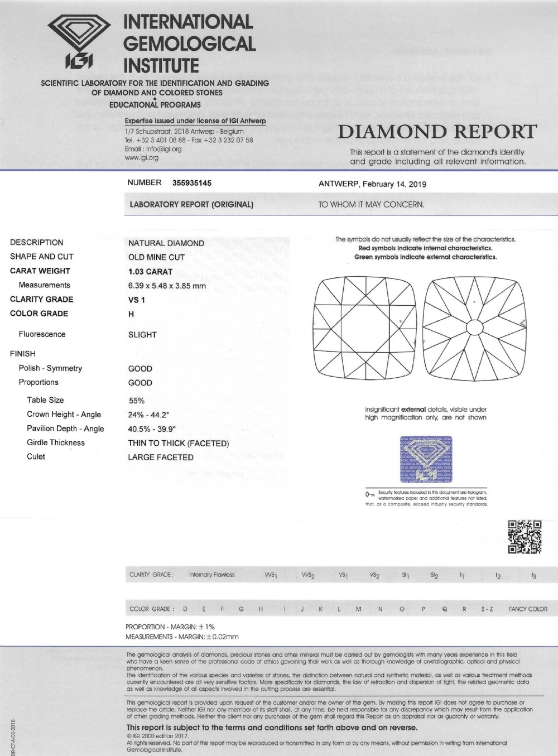558x756 pixels.
Task: Click the date February 14, 2019
Action: tap(394, 184)
